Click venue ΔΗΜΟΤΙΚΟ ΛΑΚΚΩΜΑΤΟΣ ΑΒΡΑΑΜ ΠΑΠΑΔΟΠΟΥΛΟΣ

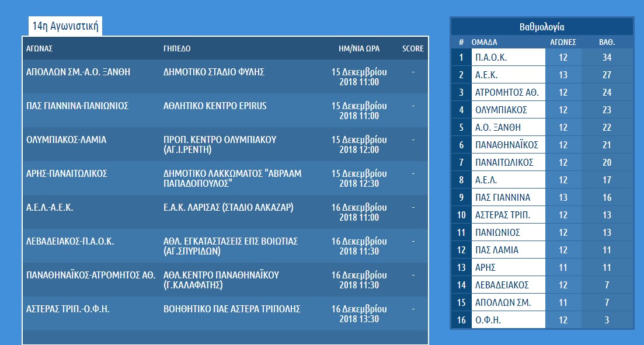[232, 179]
